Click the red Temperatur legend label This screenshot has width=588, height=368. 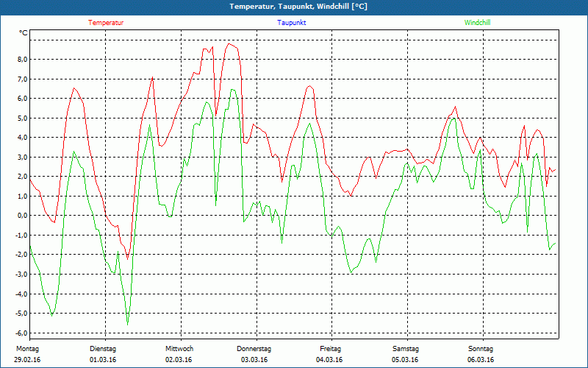(106, 23)
